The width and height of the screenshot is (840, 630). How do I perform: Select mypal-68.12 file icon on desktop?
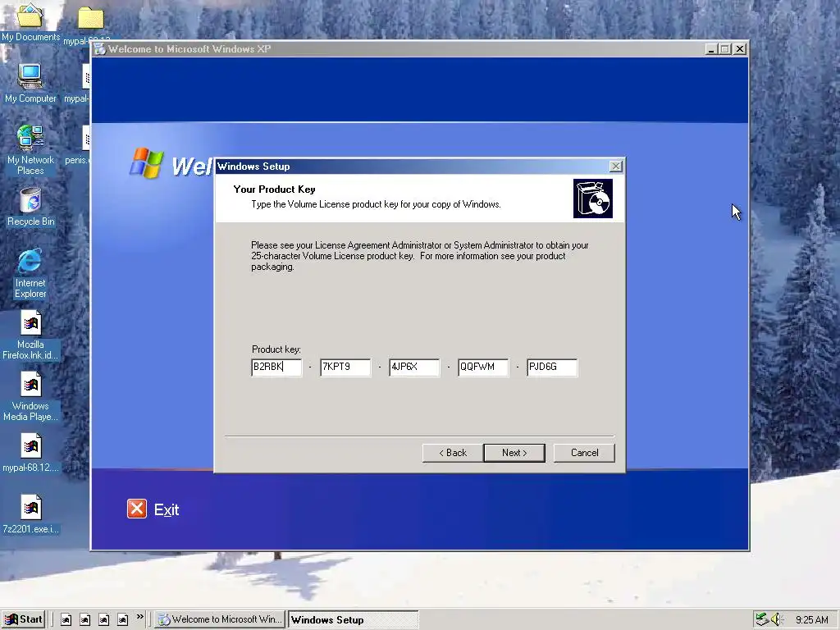click(30, 453)
